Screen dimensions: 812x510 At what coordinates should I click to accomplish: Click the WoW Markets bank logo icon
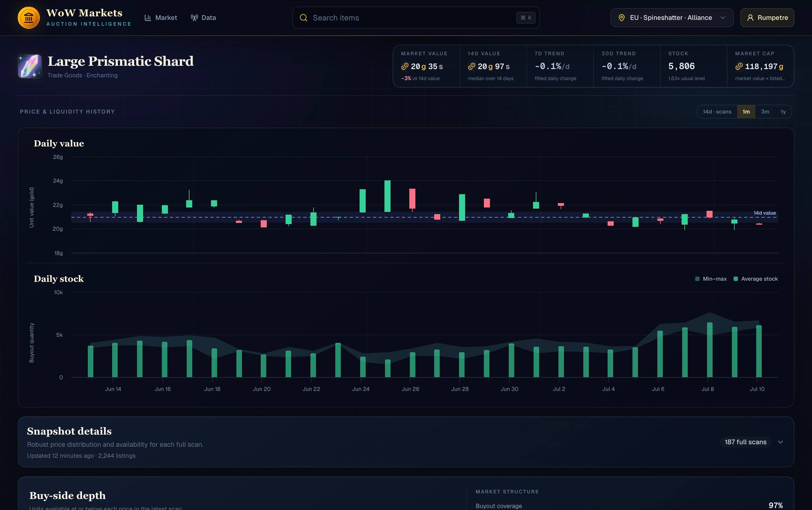[29, 17]
